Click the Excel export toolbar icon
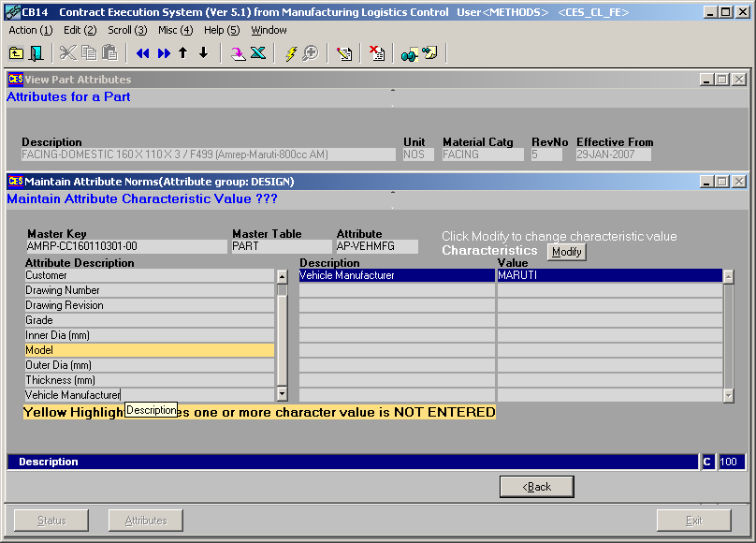 pyautogui.click(x=258, y=53)
